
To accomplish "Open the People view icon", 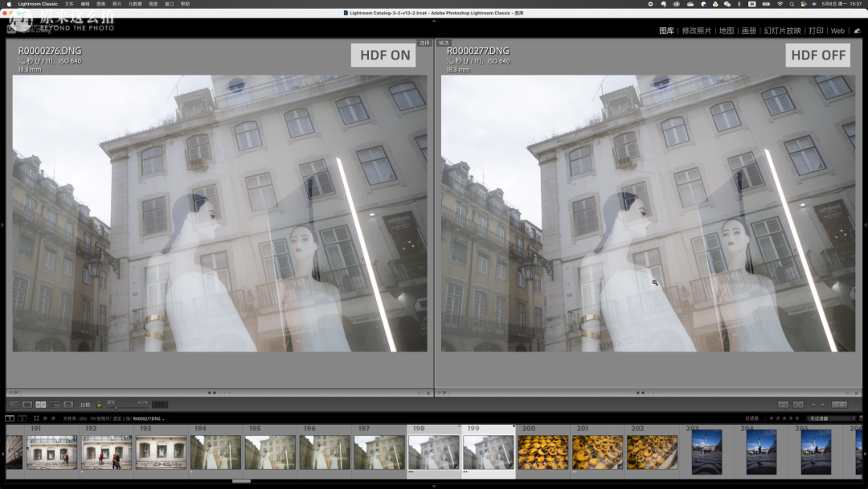I will [x=68, y=405].
